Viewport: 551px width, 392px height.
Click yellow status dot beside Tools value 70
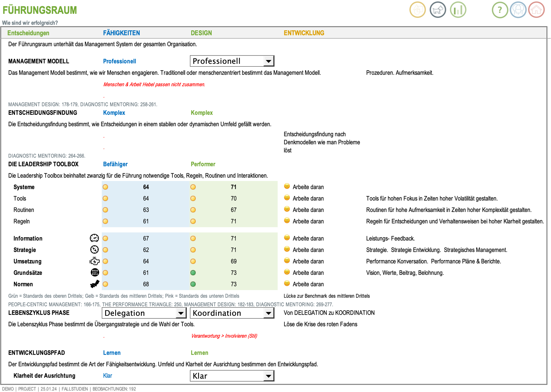click(x=193, y=198)
